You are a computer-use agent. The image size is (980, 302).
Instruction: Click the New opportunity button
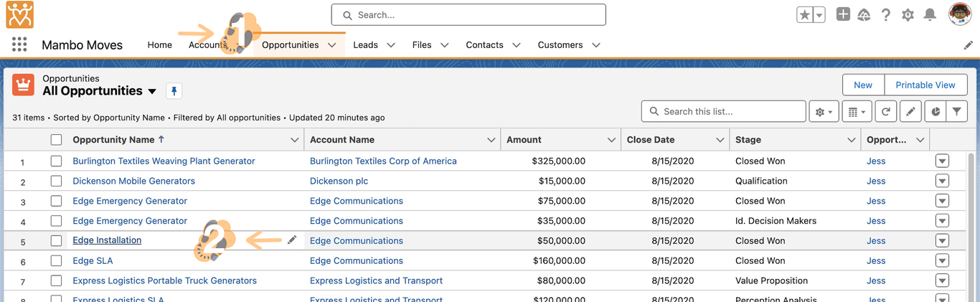[x=862, y=85]
